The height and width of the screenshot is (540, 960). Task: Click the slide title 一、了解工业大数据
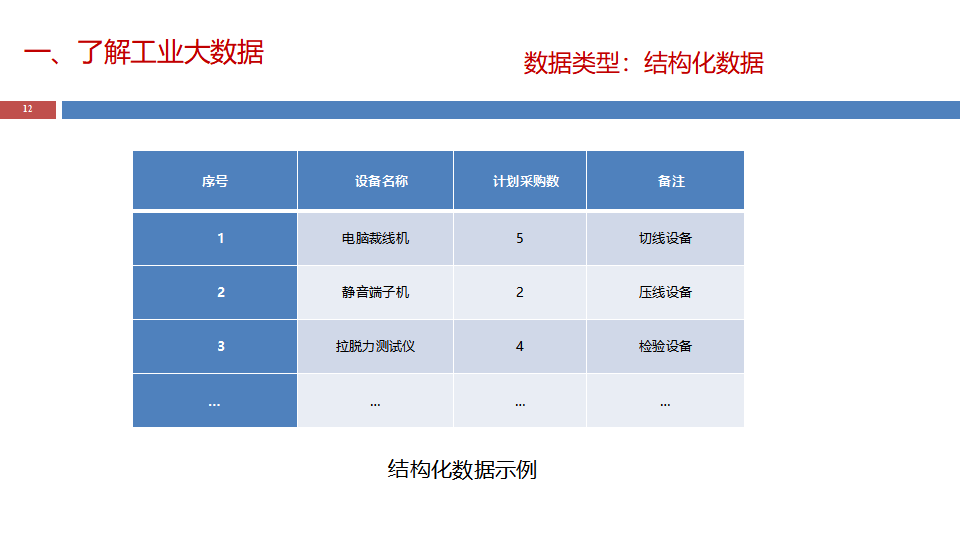144,51
